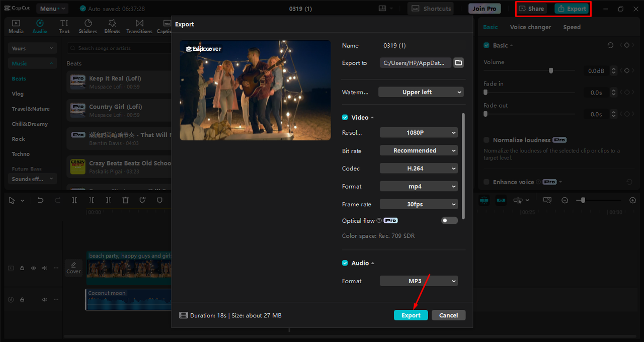Viewport: 644px width, 342px height.
Task: Click the Cancel button in Export dialog
Action: point(448,315)
